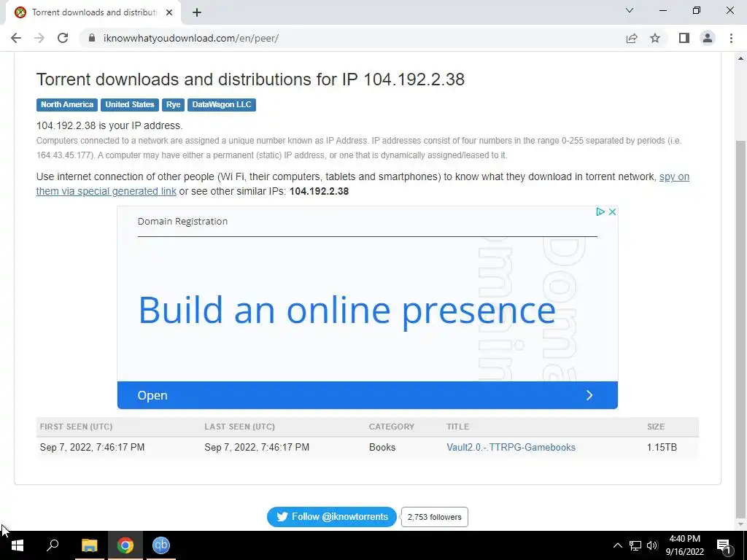Bookmark this page with the star icon
Image resolution: width=747 pixels, height=560 pixels.
[x=655, y=38]
